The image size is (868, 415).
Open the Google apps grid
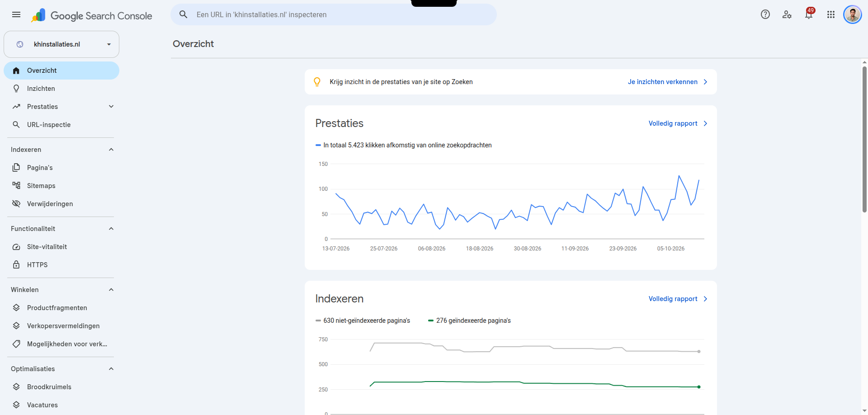831,14
